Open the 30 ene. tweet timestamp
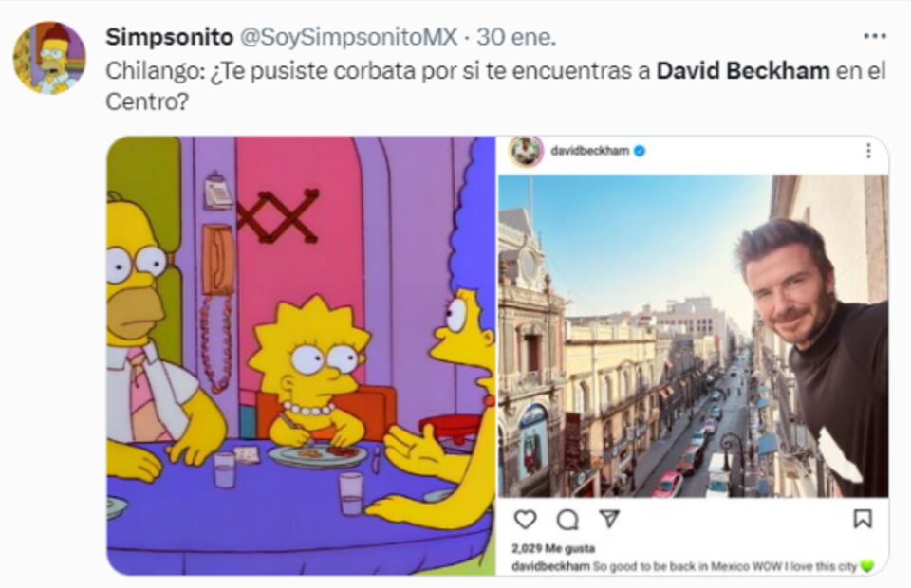This screenshot has width=911, height=588. coord(516,37)
